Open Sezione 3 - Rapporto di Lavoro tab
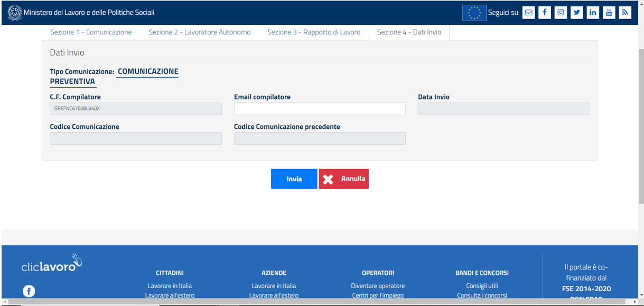 tap(313, 32)
